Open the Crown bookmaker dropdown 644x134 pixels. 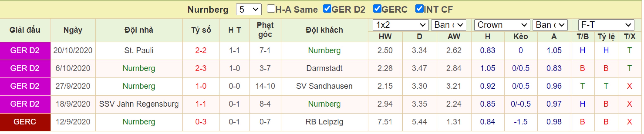point(502,25)
